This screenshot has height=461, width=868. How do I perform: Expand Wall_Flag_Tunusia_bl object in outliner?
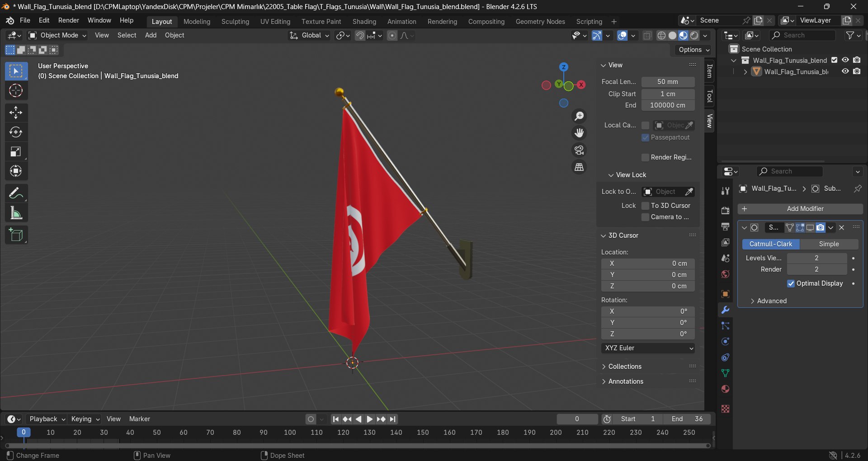745,72
